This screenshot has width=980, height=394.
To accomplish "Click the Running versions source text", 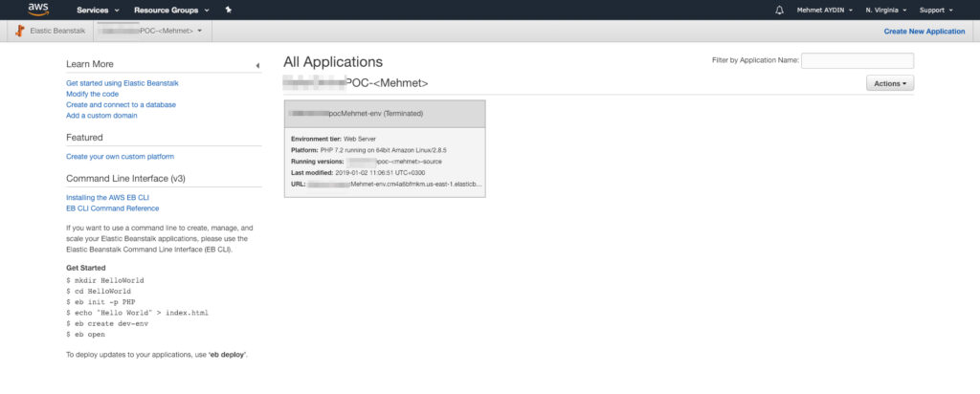I will pos(367,161).
